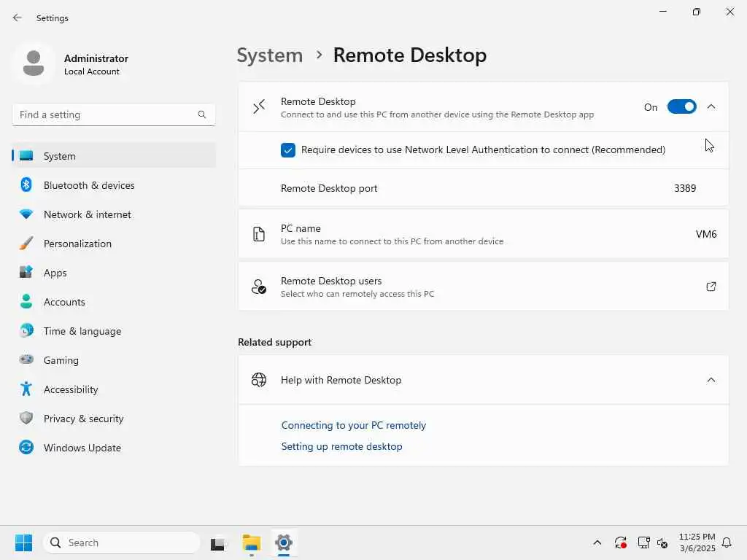Open Privacy & security settings label
747x560 pixels.
click(x=83, y=419)
